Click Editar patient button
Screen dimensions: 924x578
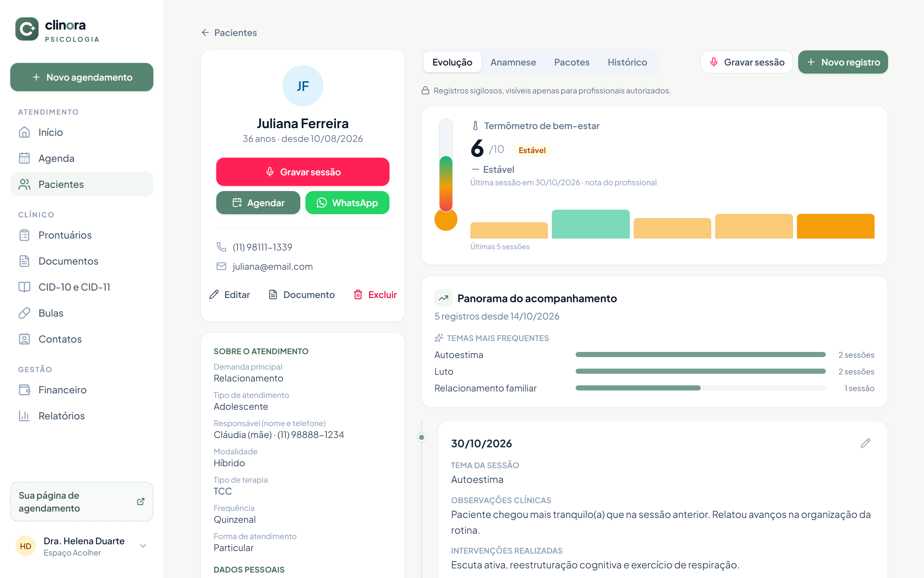(x=229, y=295)
